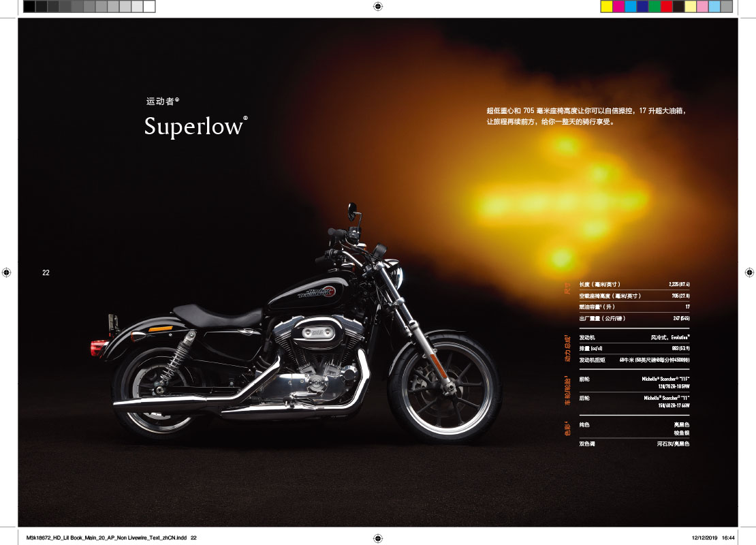
Task: Pick the pink tint swatch
Action: pos(703,6)
